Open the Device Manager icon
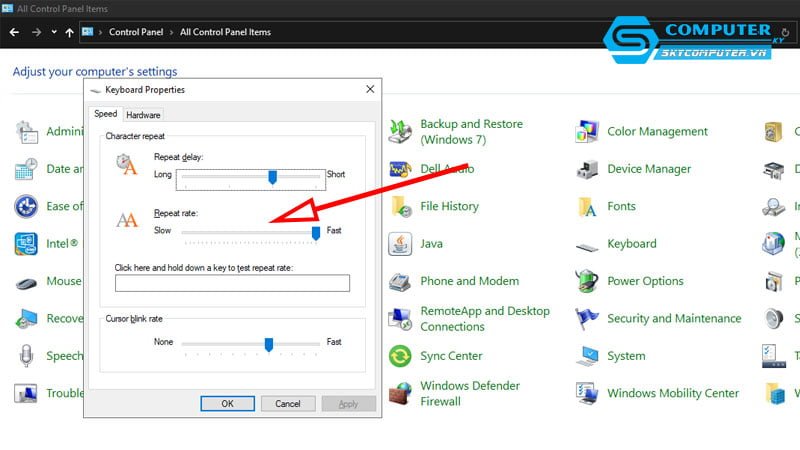This screenshot has height=450, width=800. [x=587, y=169]
